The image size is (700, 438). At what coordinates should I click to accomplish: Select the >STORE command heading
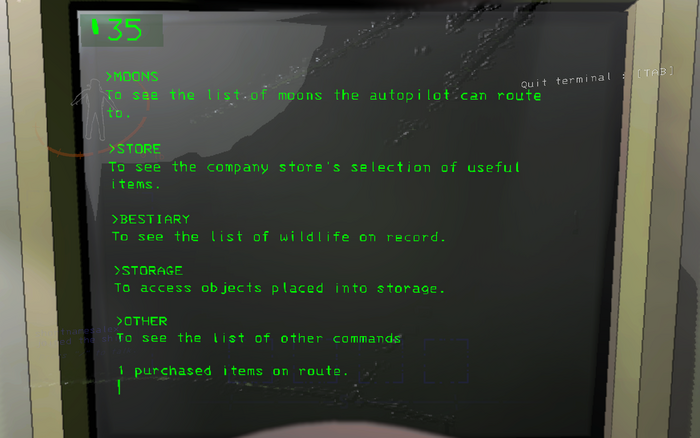coord(135,149)
